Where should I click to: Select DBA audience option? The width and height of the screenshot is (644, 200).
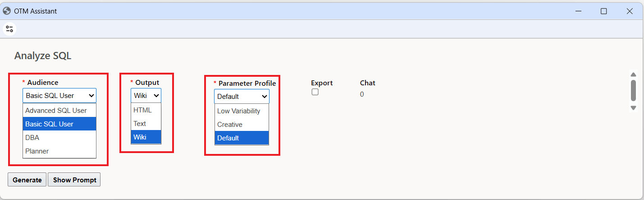point(59,137)
